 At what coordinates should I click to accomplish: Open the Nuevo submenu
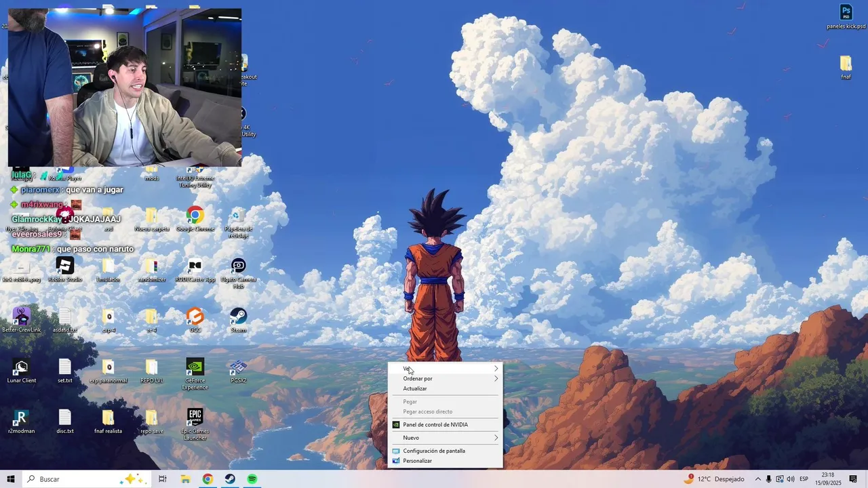tap(445, 438)
